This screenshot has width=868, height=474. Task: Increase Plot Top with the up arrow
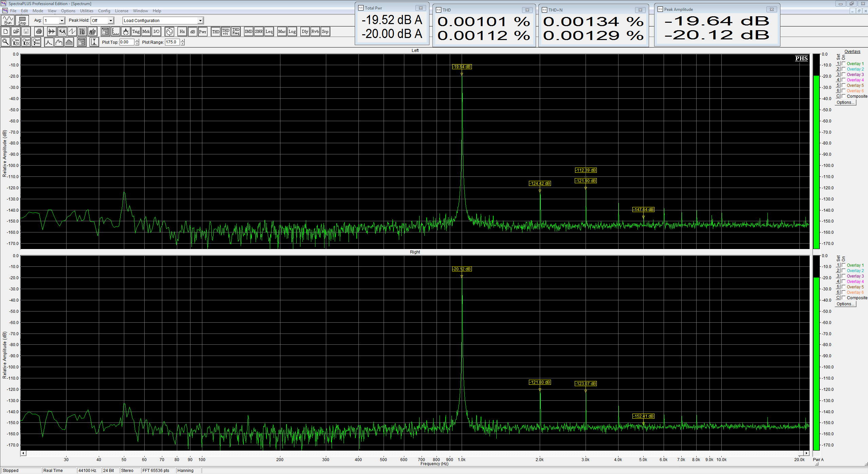137,40
